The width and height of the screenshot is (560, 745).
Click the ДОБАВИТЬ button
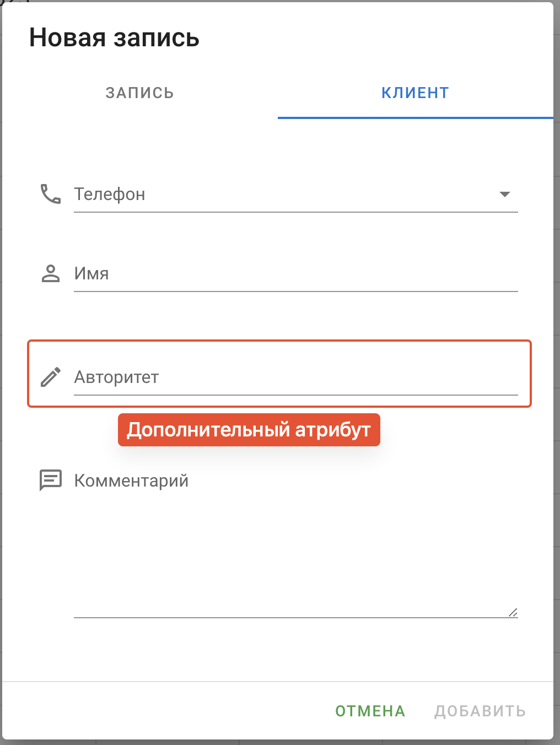point(480,711)
